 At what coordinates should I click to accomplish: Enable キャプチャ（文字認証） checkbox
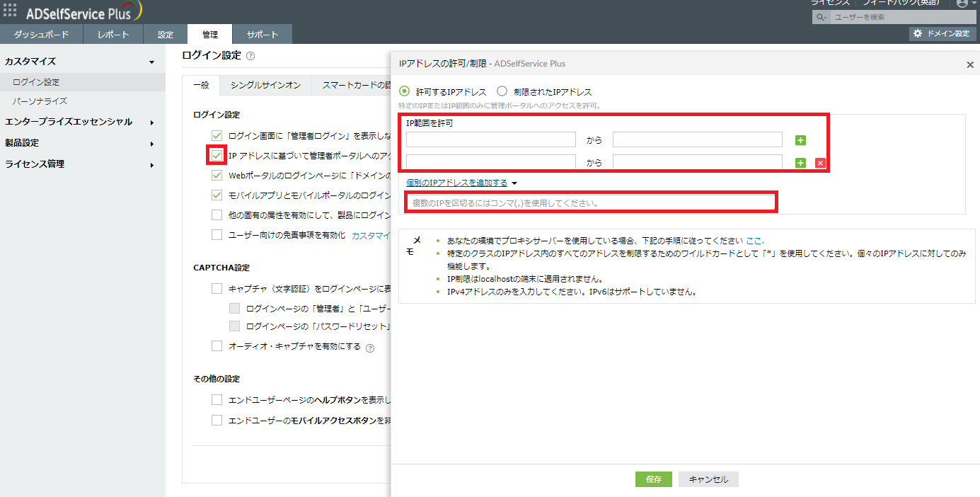point(217,288)
